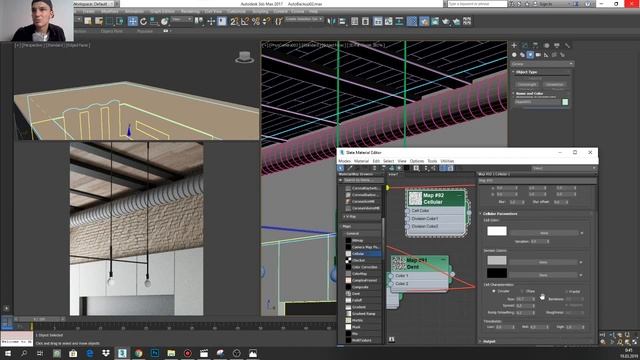Select Gradient Ramp in the map browser
Viewport: 640px width, 360px height.
point(362,313)
